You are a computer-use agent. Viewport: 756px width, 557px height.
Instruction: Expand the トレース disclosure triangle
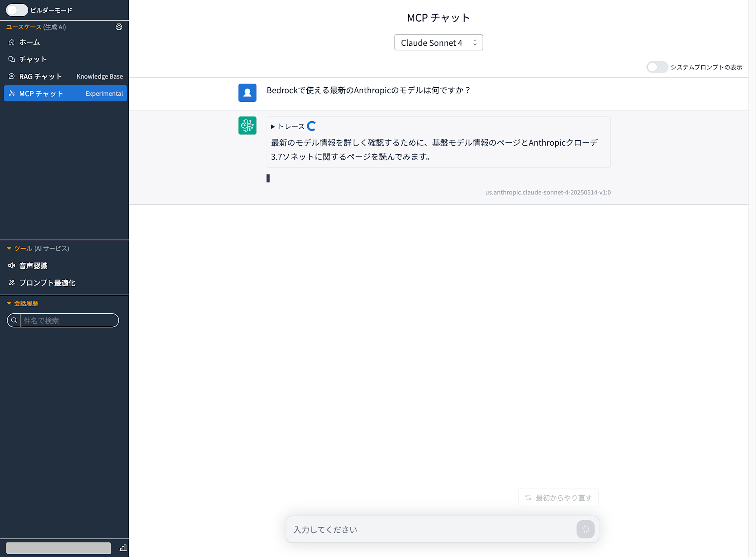point(273,127)
